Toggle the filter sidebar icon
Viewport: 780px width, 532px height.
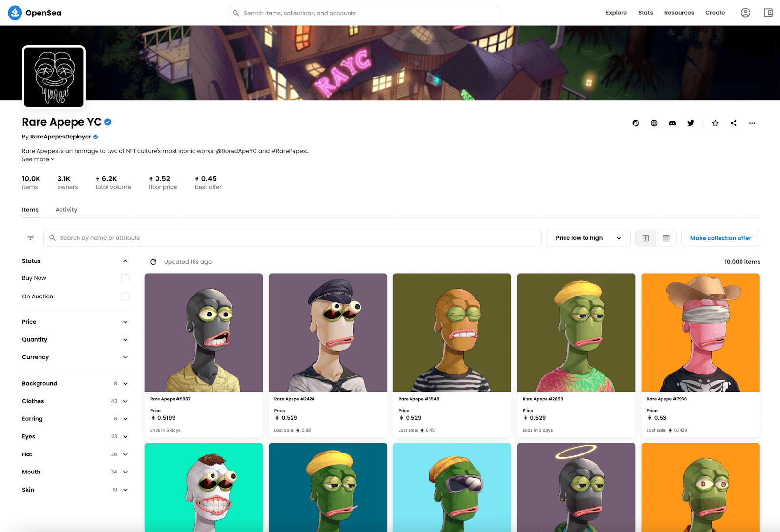[x=31, y=238]
